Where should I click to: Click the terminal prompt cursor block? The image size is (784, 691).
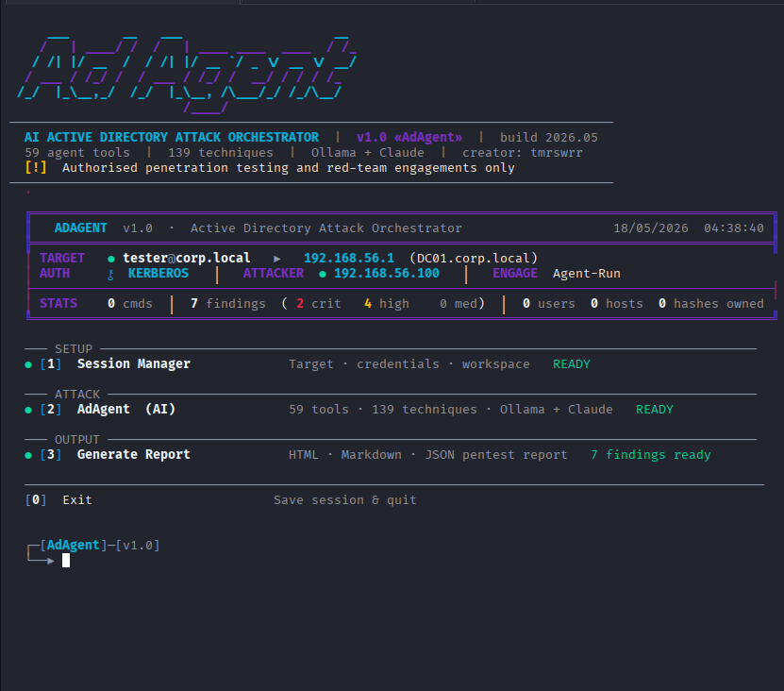point(66,561)
